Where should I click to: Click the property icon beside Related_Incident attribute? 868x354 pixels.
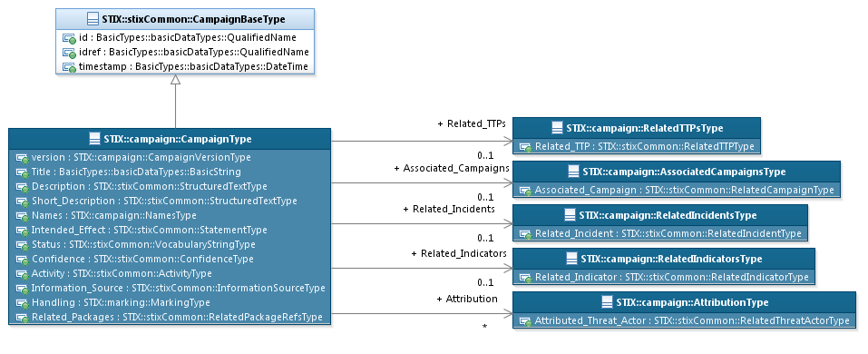click(x=525, y=234)
